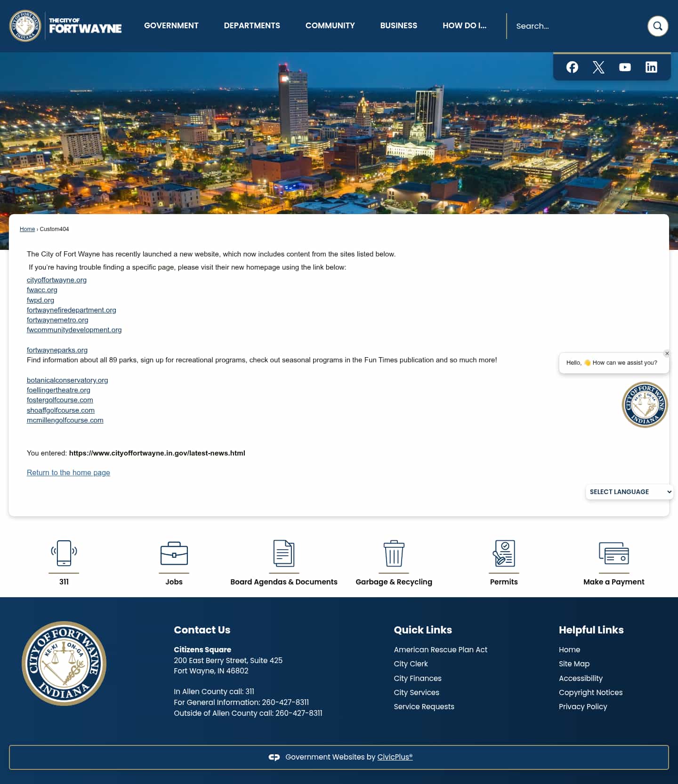Image resolution: width=678 pixels, height=784 pixels.
Task: Click Home under Helpful Links
Action: [x=570, y=649]
